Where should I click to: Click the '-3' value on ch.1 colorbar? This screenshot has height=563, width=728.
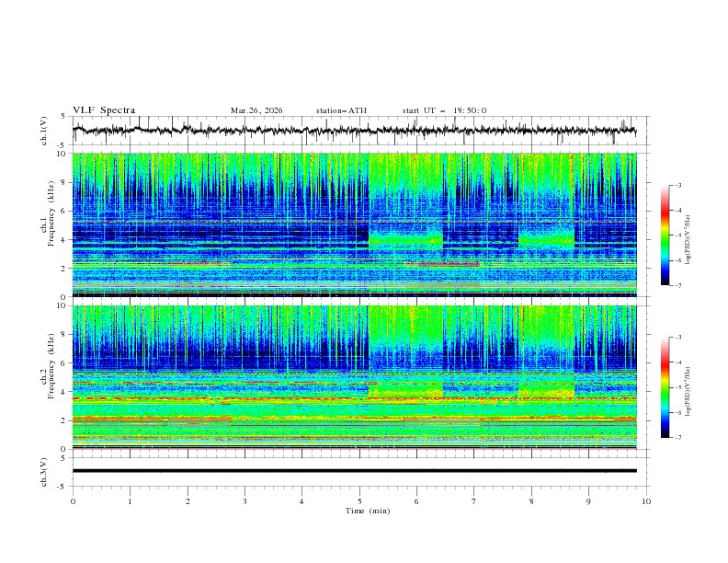(x=677, y=185)
